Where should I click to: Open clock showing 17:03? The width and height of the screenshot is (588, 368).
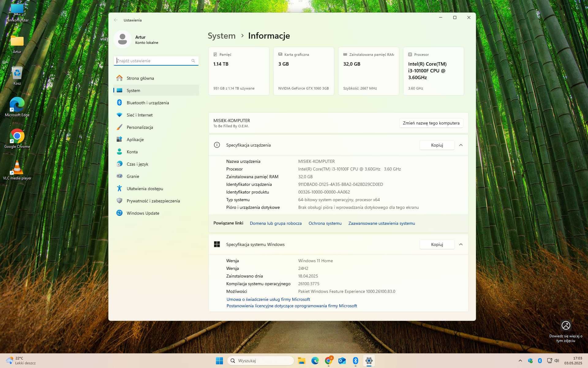[x=573, y=361]
